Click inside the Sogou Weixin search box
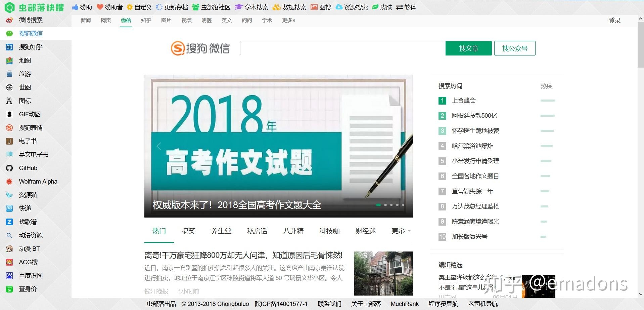Image resolution: width=644 pixels, height=310 pixels. pyautogui.click(x=342, y=48)
